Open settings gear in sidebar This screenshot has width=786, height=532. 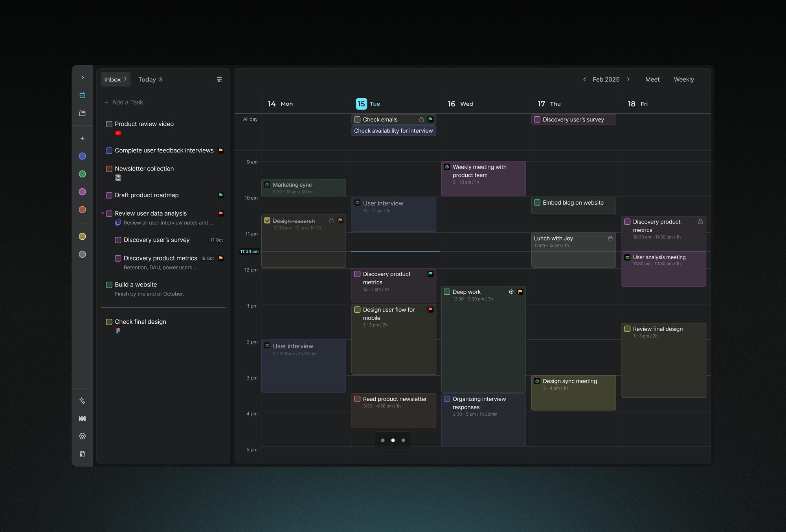tap(82, 436)
